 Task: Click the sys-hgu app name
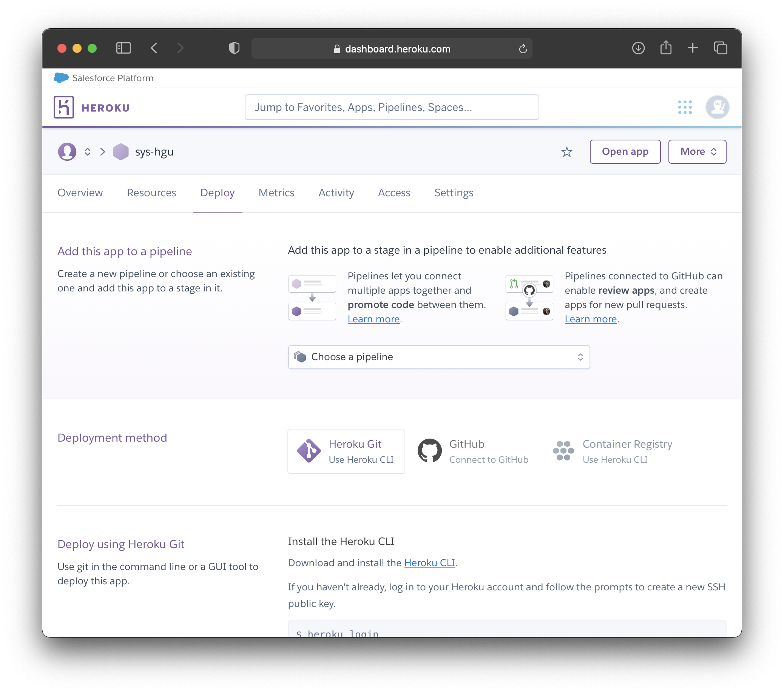coord(154,152)
